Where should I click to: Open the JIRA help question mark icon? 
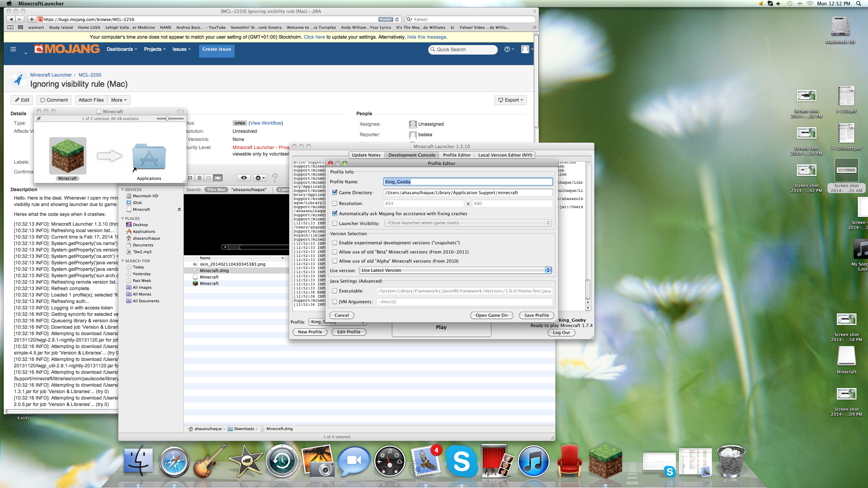(507, 49)
